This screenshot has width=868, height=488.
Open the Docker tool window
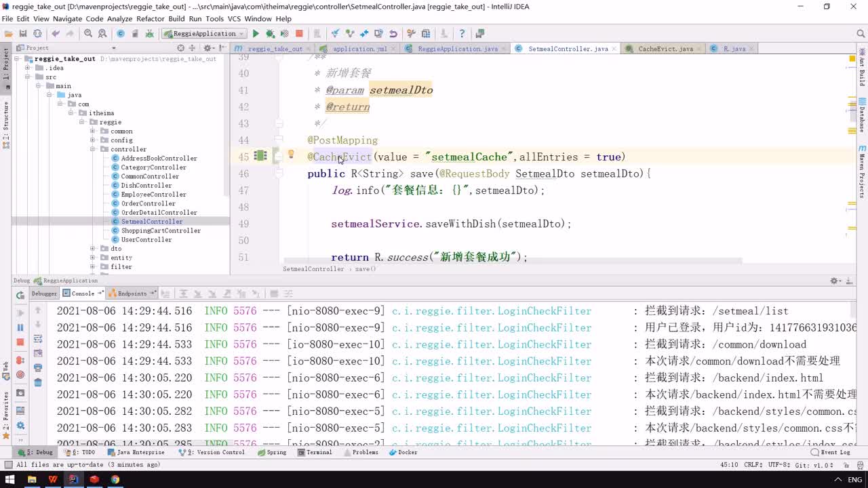coord(403,452)
